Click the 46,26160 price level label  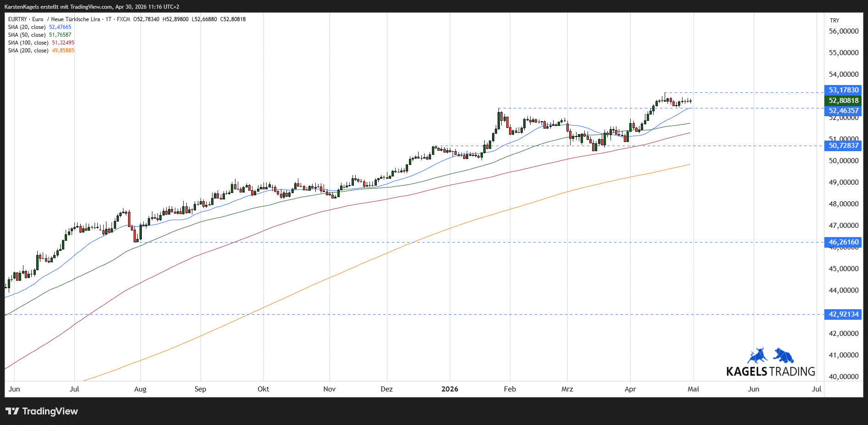coord(843,242)
